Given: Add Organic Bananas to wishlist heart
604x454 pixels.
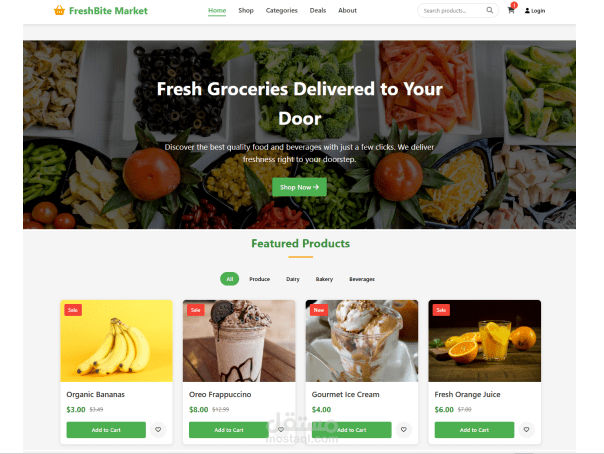Looking at the screenshot, I should point(158,429).
